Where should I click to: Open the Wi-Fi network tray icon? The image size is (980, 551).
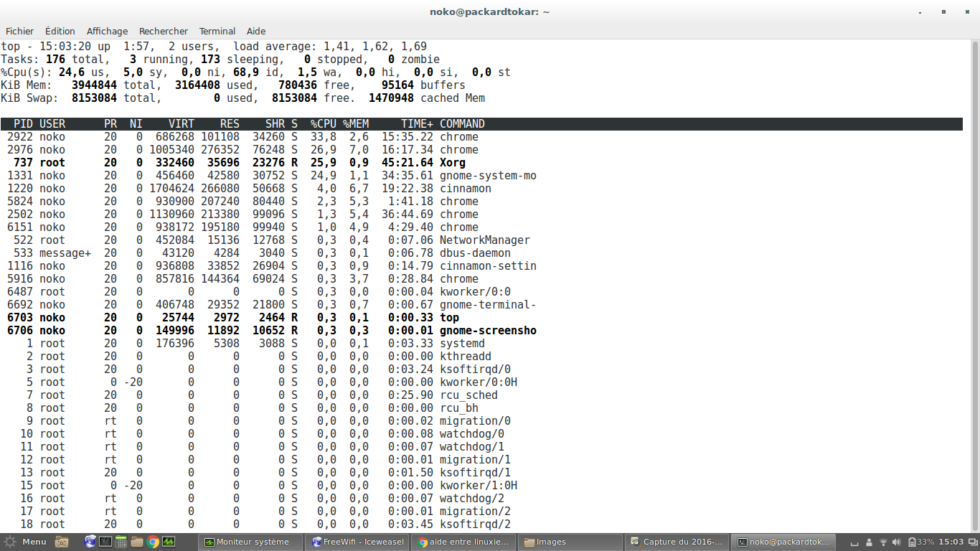(883, 542)
